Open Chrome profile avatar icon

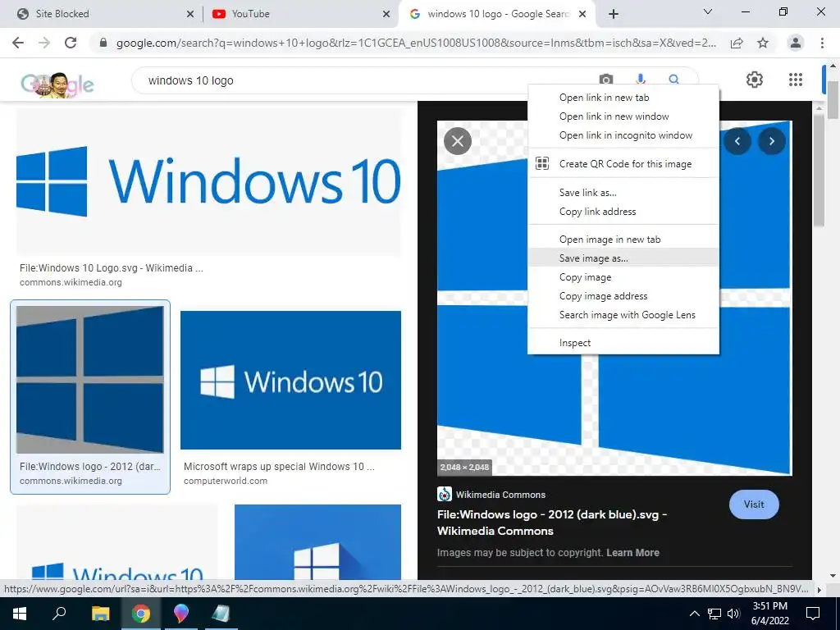click(796, 43)
